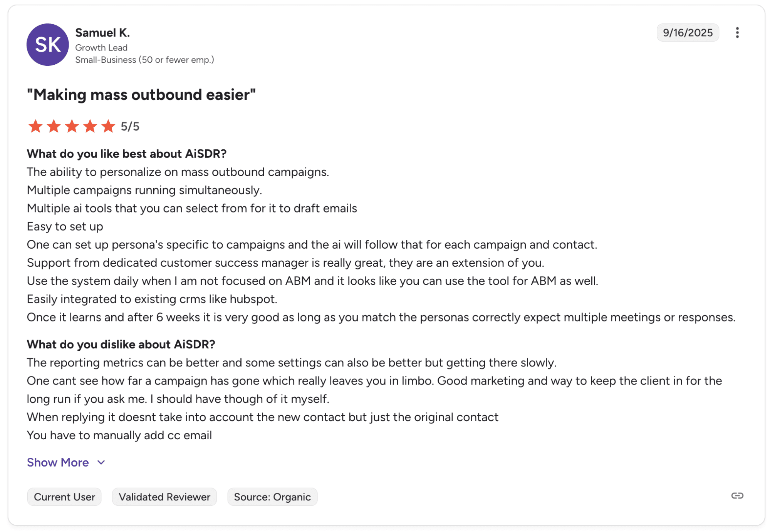This screenshot has width=770, height=532.
Task: Expand the review with Show More
Action: coord(58,462)
